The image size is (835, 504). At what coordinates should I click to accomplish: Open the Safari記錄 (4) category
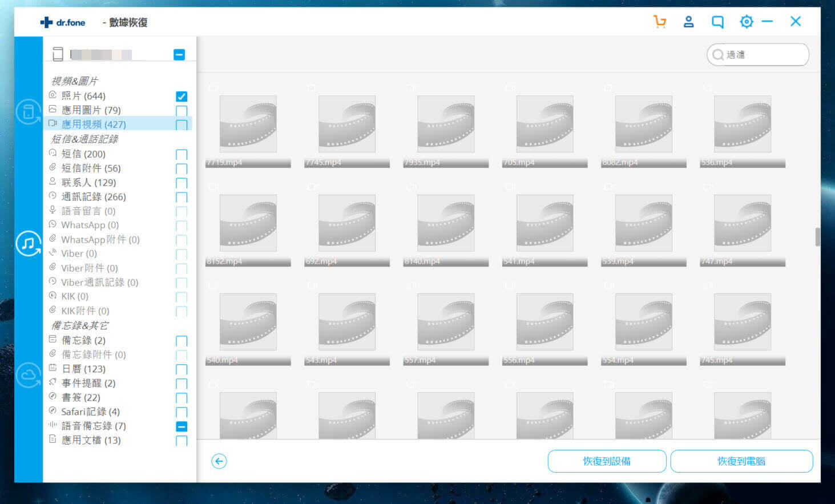(x=90, y=412)
